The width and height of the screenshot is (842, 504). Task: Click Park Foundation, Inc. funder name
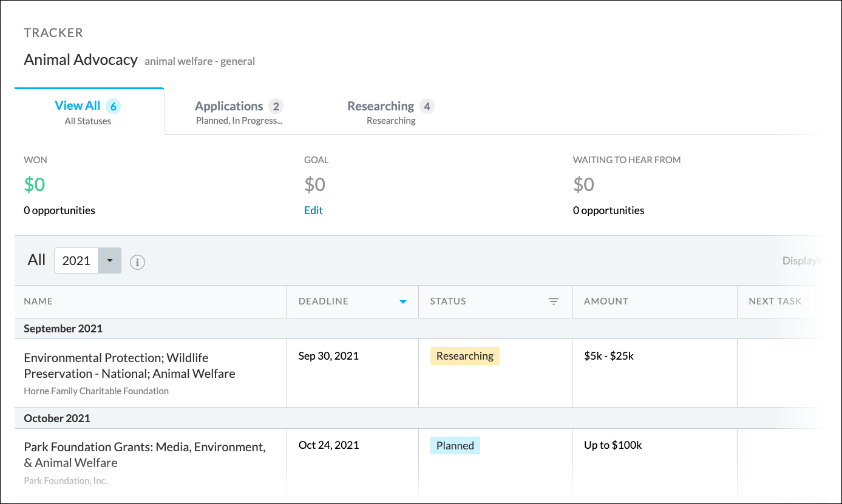pos(65,481)
